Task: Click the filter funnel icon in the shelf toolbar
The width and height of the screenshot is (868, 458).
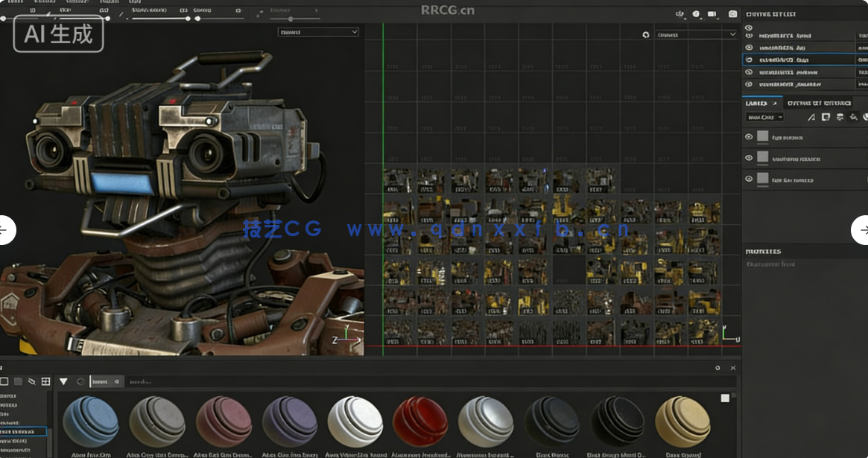Action: coord(63,381)
